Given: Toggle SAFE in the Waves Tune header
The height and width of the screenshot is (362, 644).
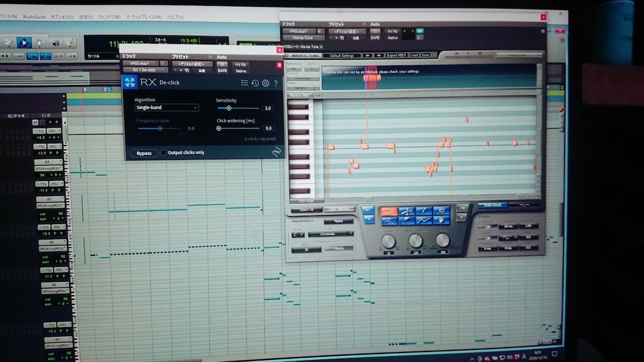Looking at the screenshot, I should 375,38.
